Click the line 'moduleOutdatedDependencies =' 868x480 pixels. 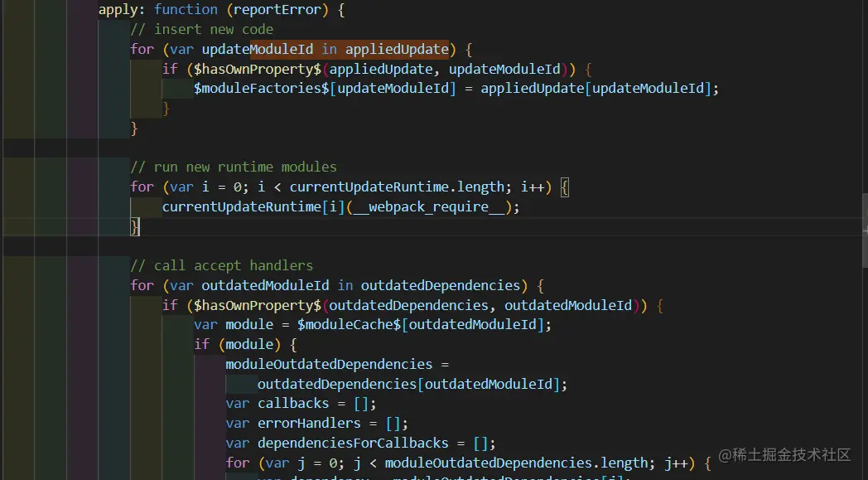pyautogui.click(x=337, y=364)
